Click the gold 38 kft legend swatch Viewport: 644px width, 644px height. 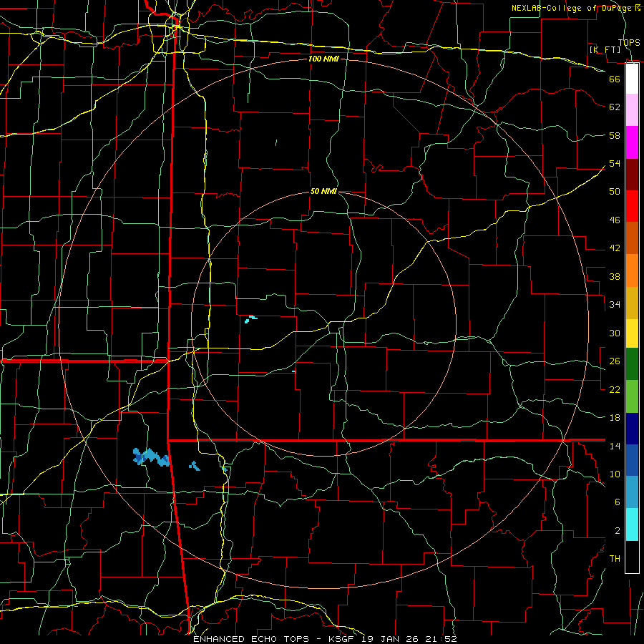(632, 303)
